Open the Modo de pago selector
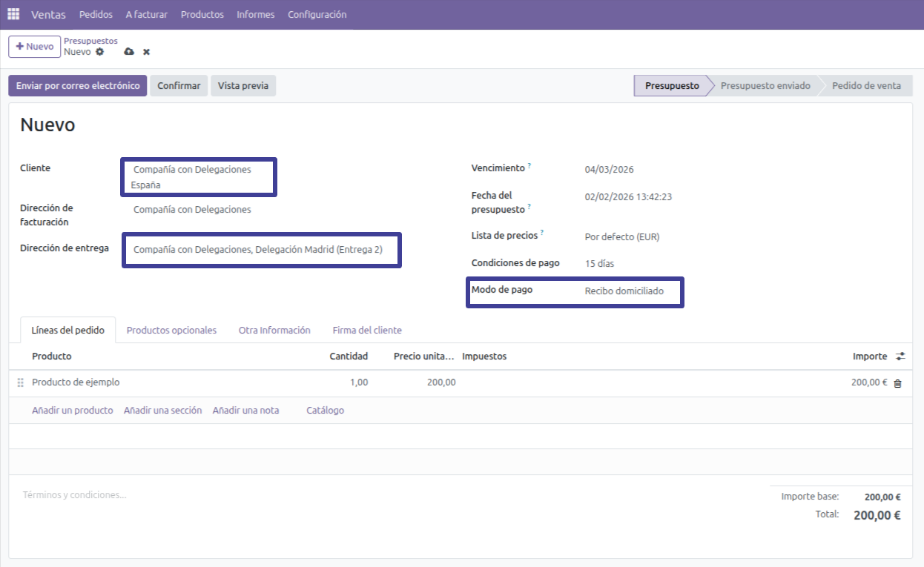Image resolution: width=924 pixels, height=567 pixels. [624, 291]
